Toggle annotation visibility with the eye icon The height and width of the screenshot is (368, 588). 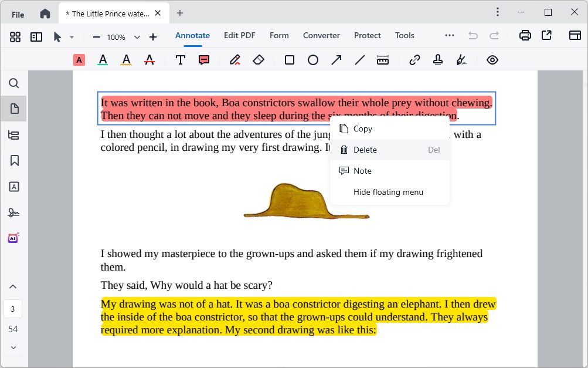point(492,59)
